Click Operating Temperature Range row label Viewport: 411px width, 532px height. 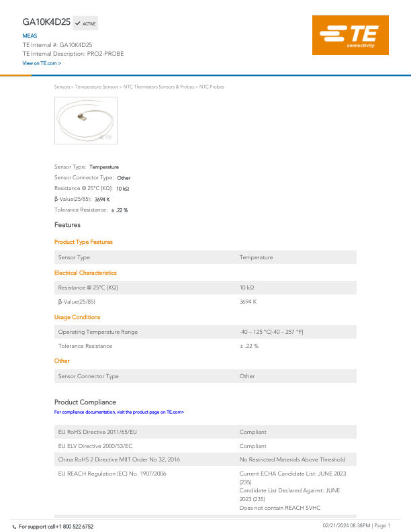(97, 332)
